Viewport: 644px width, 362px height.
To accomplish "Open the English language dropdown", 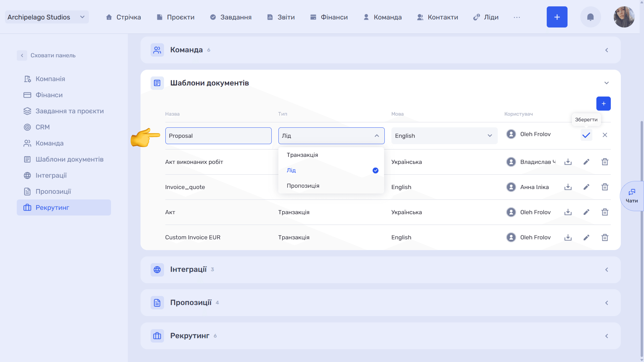I will click(444, 136).
